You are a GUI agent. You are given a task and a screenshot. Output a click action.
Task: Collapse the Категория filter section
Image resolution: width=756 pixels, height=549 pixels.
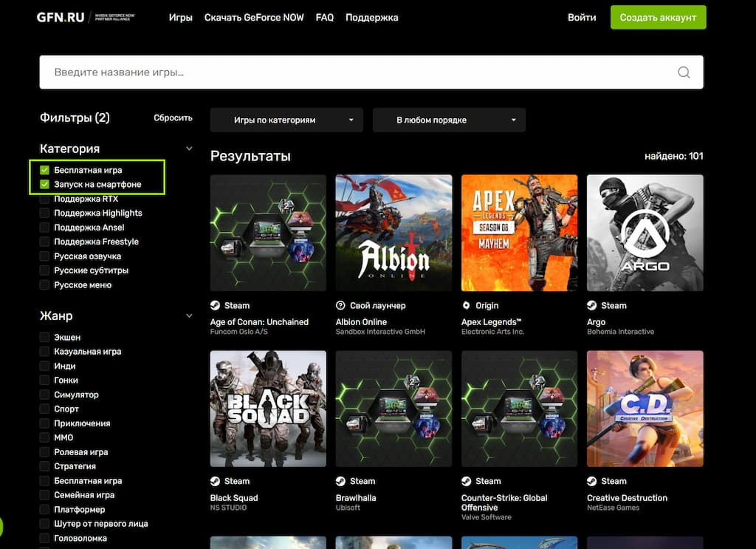[189, 149]
